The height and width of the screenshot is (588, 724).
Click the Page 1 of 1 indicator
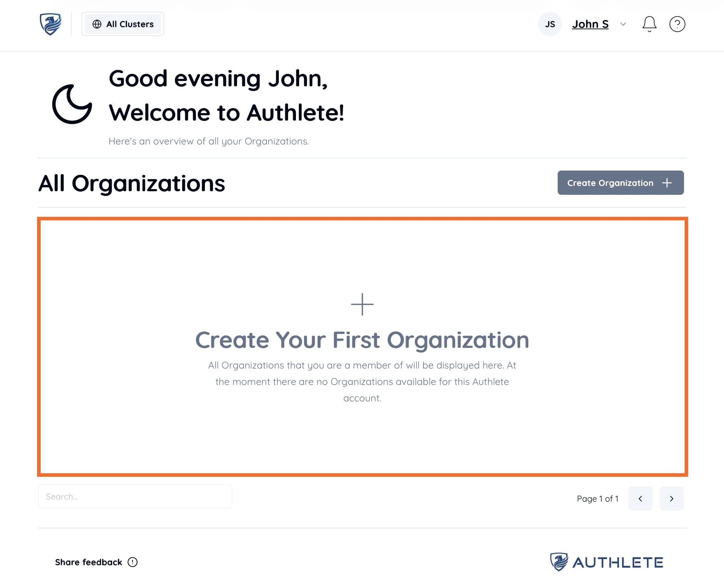click(x=597, y=498)
